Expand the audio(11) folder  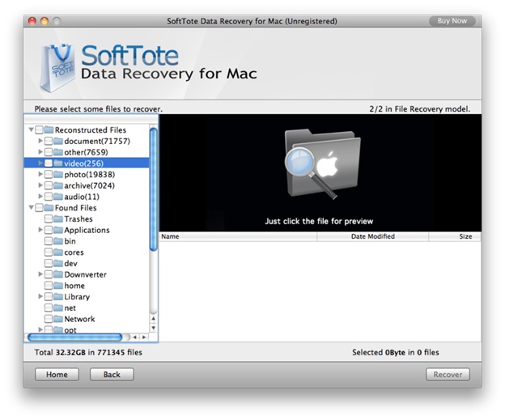pyautogui.click(x=40, y=196)
